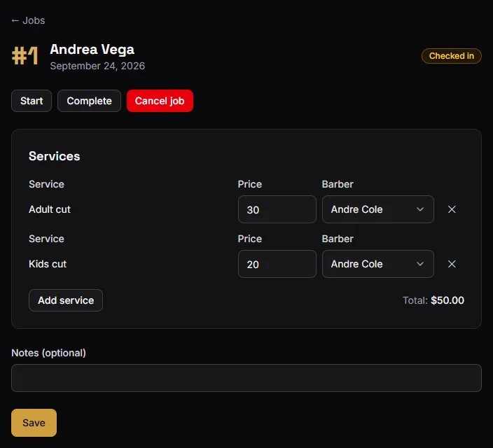Click the Kids cut service name
Viewport: 493px width, 448px height.
tap(48, 264)
